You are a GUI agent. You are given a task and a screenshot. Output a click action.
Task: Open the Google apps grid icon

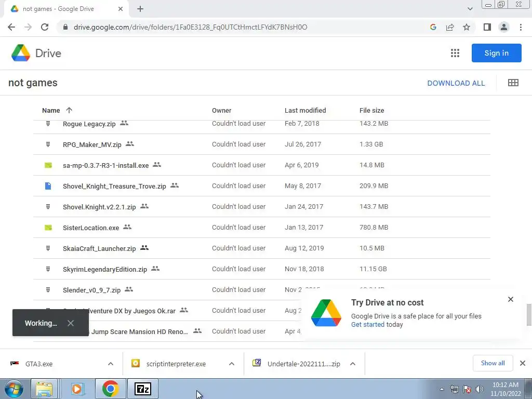(455, 53)
